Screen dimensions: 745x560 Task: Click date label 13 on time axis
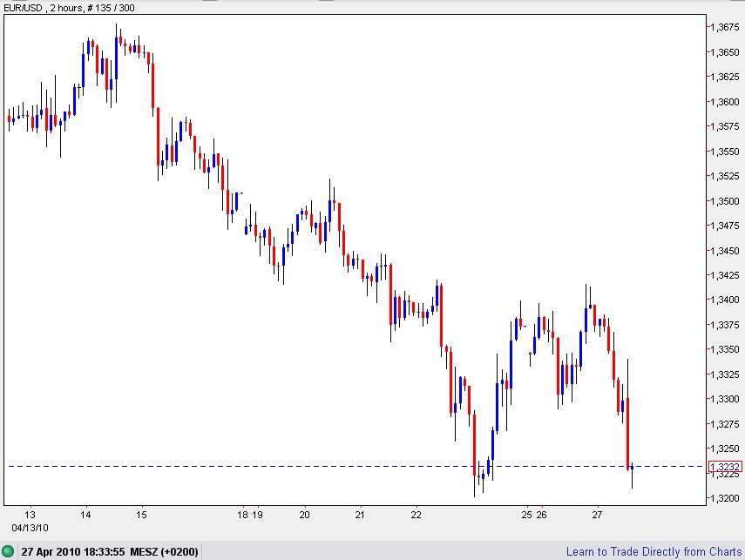pos(30,515)
